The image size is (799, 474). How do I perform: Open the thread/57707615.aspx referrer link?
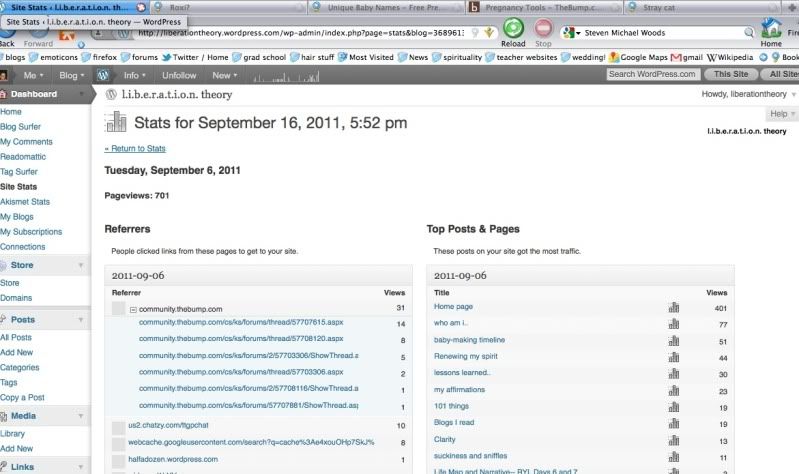241,323
